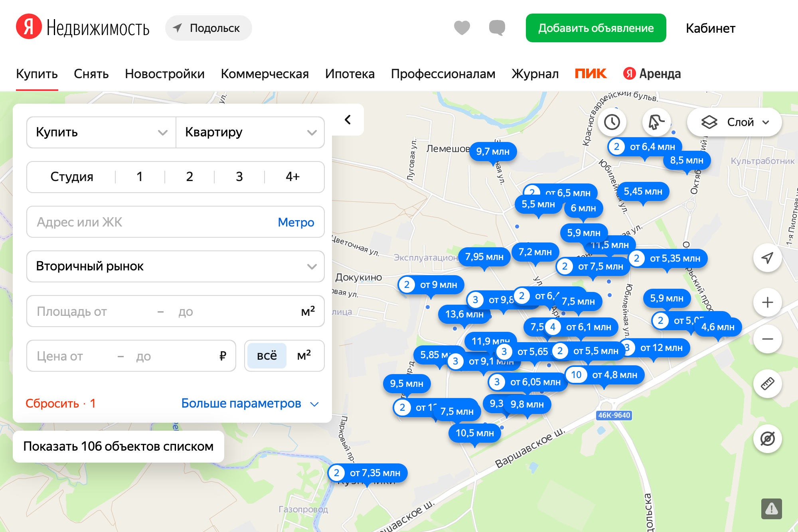
Task: Focus area до field
Action: tap(235, 311)
